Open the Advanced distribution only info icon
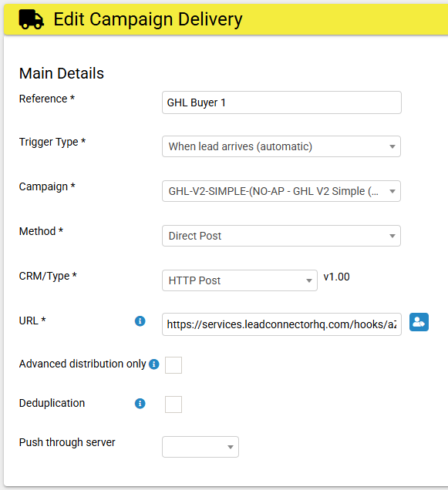This screenshot has width=448, height=490. [154, 364]
